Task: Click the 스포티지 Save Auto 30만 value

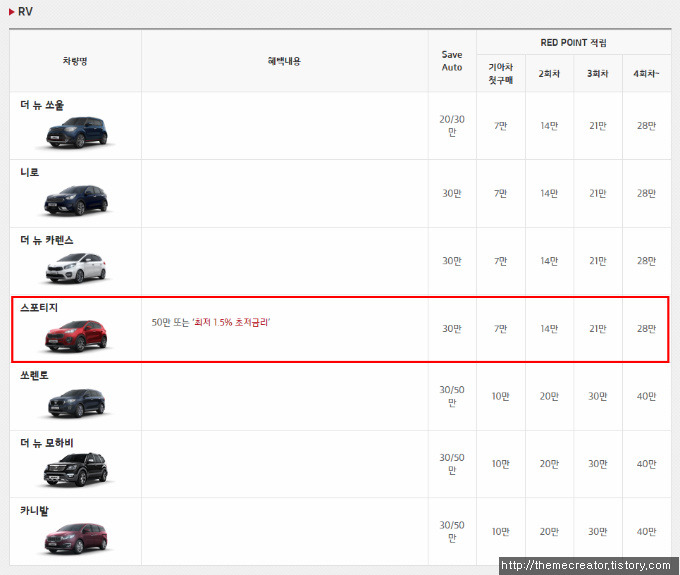Action: coord(452,329)
